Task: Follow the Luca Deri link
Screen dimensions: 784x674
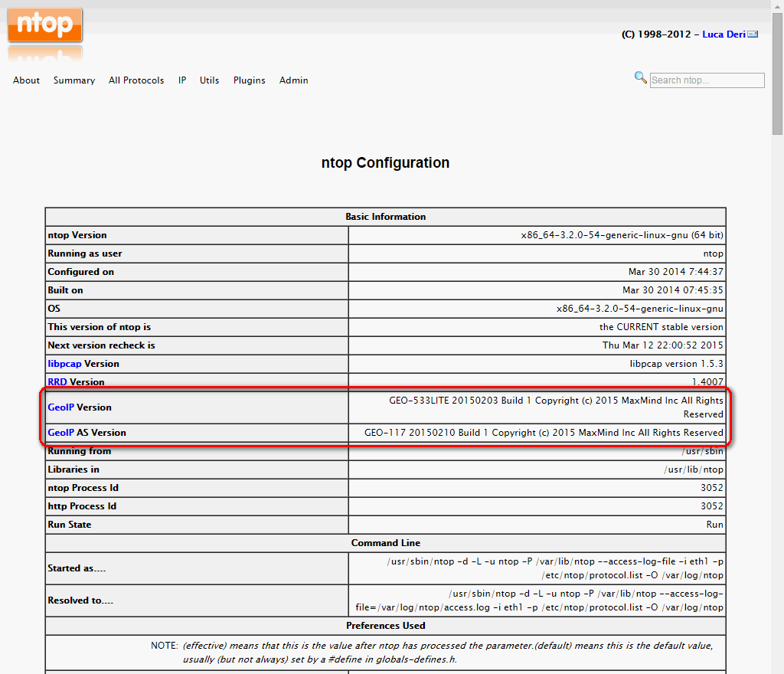Action: pyautogui.click(x=724, y=34)
